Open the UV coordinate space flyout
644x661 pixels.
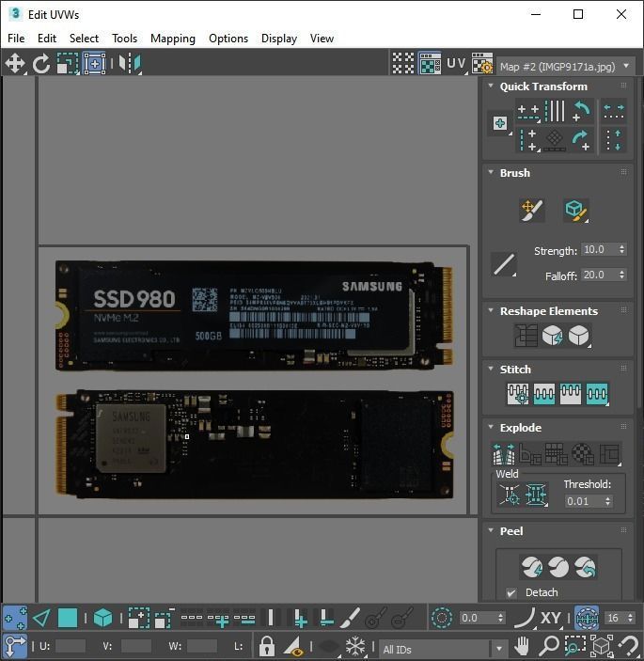pyautogui.click(x=457, y=64)
